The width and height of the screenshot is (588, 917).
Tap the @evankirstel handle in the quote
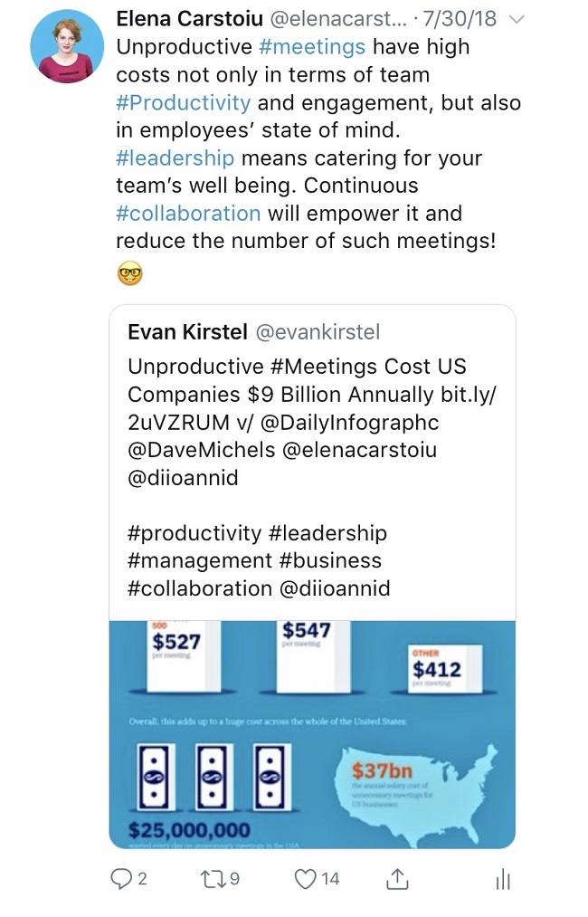pyautogui.click(x=318, y=333)
